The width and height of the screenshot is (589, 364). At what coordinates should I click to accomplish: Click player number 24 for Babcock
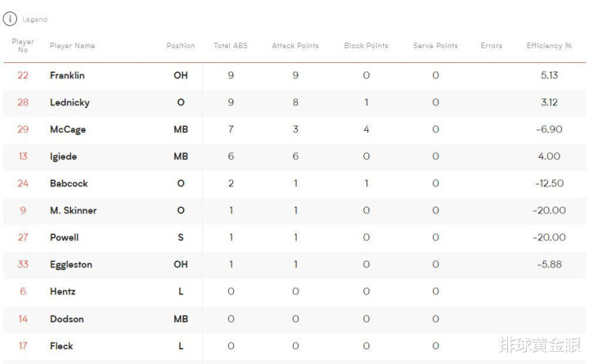[x=23, y=183]
